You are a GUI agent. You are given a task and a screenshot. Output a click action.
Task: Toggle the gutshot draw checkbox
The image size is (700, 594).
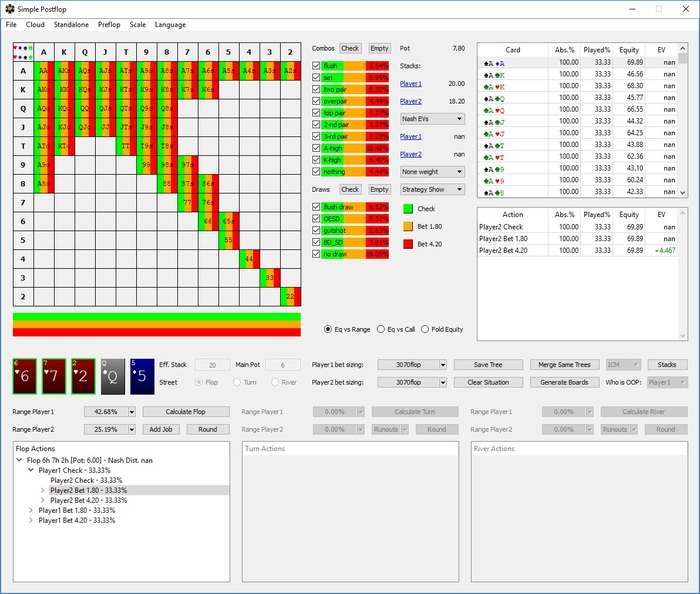pyautogui.click(x=316, y=230)
